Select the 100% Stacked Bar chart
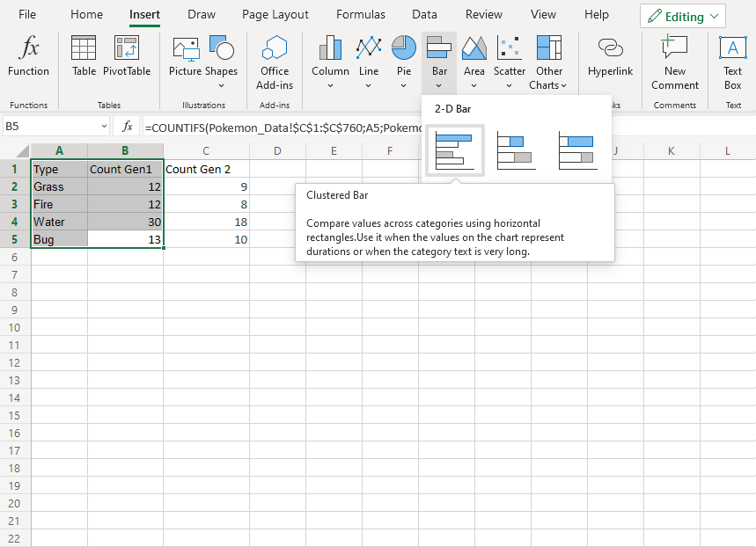Viewport: 756px width, 547px height. tap(576, 150)
